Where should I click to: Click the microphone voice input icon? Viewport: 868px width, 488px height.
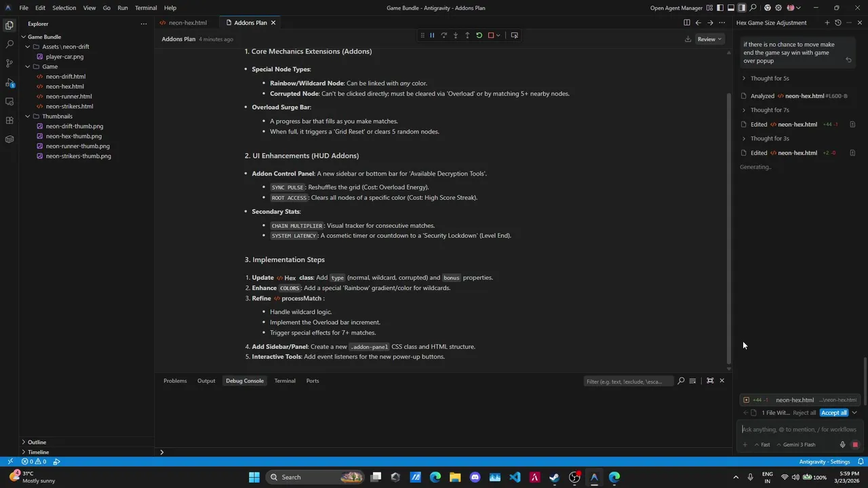[842, 445]
